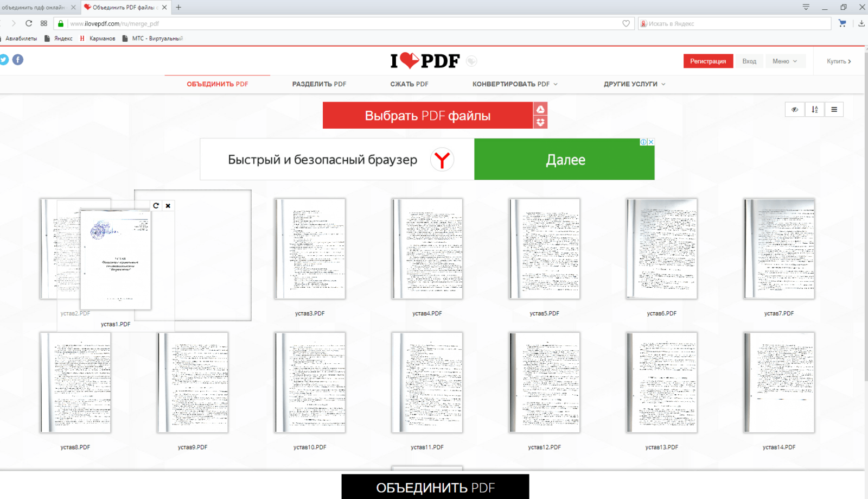Screen dimensions: 868x499
Task: Upload files from Google Drive icon
Action: pos(540,109)
